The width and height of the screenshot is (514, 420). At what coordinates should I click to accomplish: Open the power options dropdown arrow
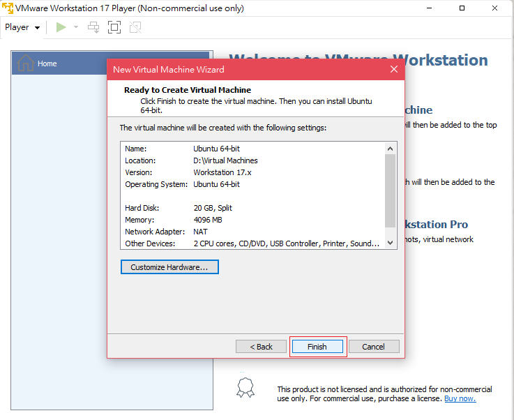pos(76,27)
